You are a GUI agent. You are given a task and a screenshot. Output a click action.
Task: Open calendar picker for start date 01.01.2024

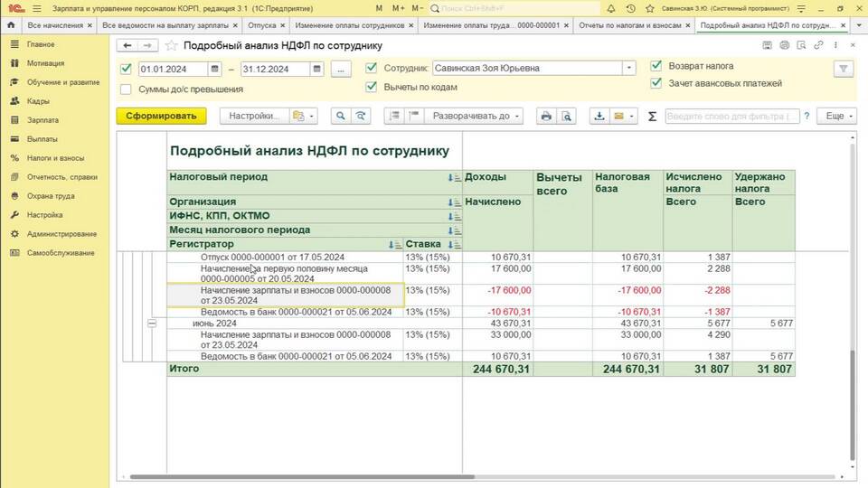pos(214,69)
